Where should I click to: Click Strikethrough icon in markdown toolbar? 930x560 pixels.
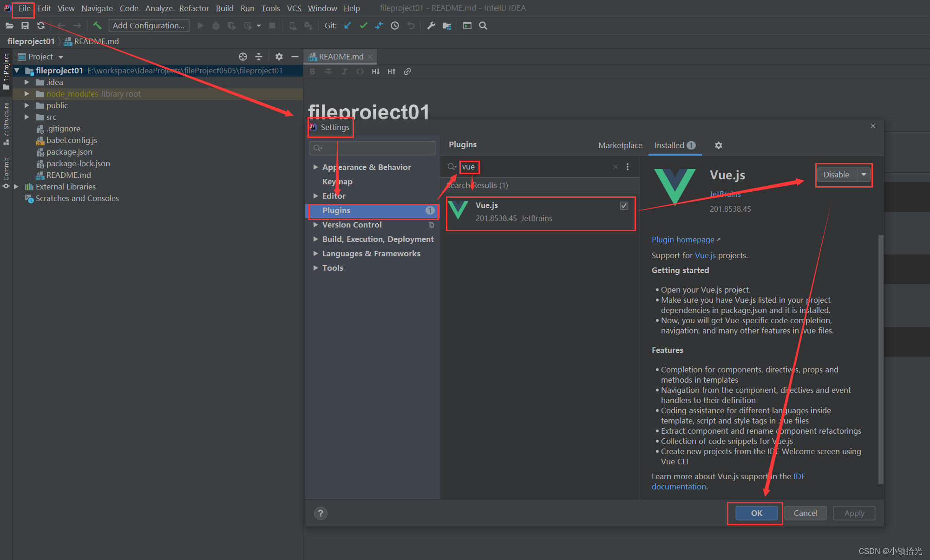coord(328,72)
